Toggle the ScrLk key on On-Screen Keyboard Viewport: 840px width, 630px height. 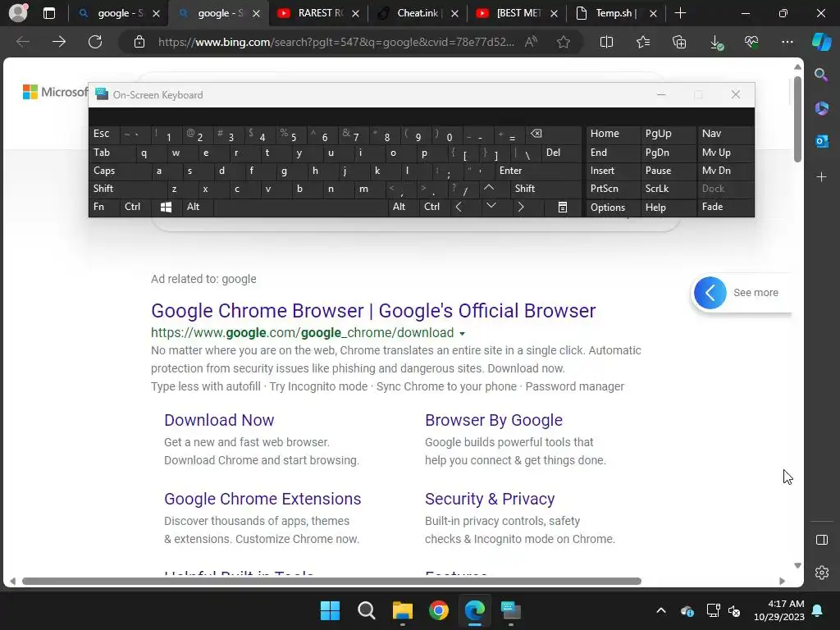point(668,189)
